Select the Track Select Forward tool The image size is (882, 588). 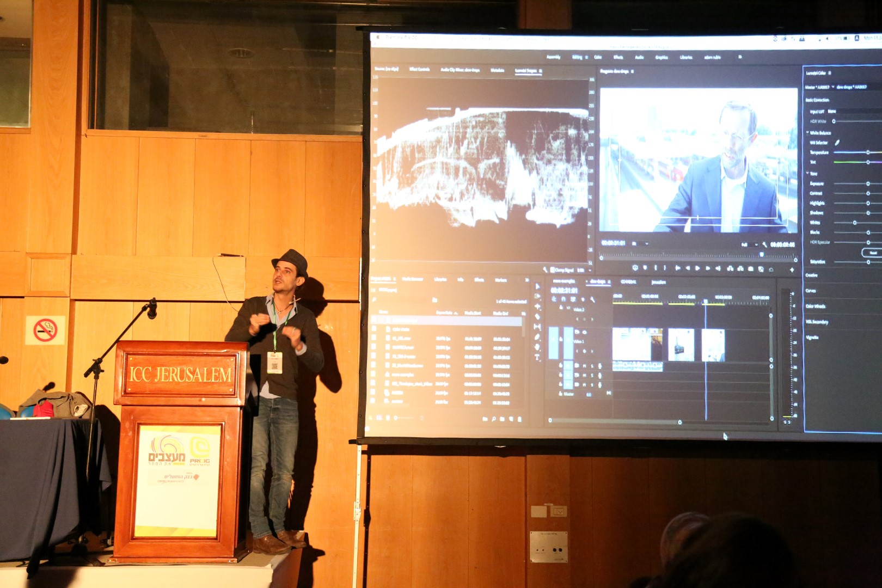point(537,296)
